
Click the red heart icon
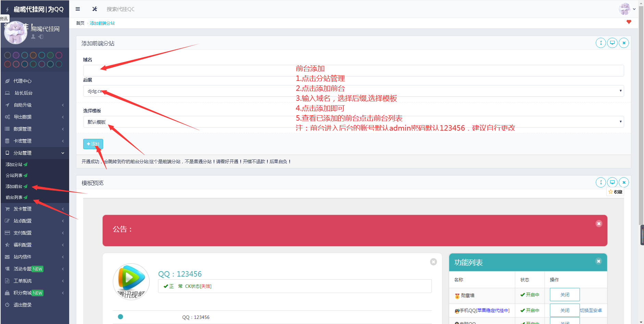[629, 22]
